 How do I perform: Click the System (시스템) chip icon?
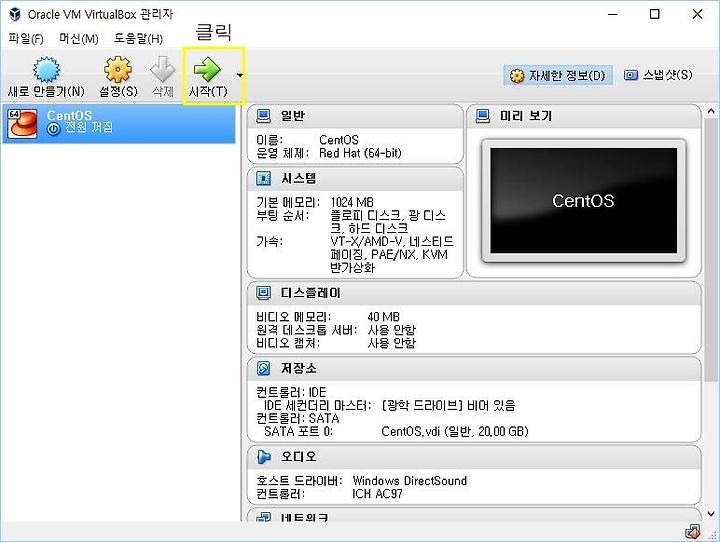(263, 178)
